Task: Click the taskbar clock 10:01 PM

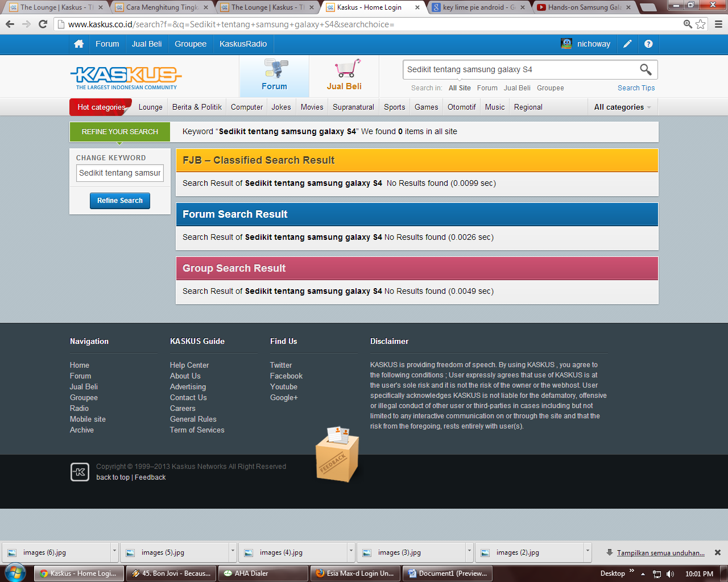Action: pyautogui.click(x=699, y=574)
